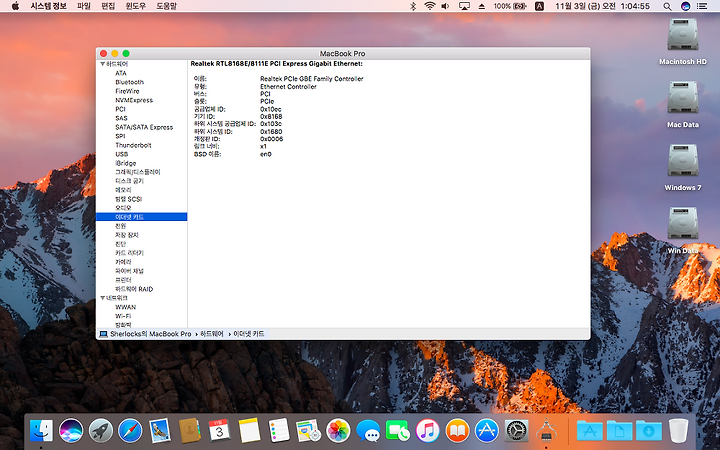This screenshot has width=720, height=450.
Task: Open battery 100% status menu
Action: tap(510, 6)
